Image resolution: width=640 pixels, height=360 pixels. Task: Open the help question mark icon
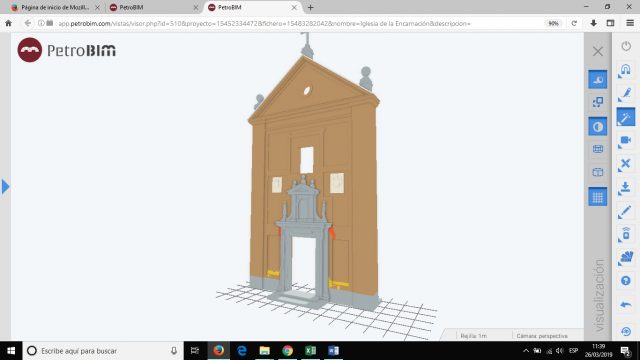point(626,281)
